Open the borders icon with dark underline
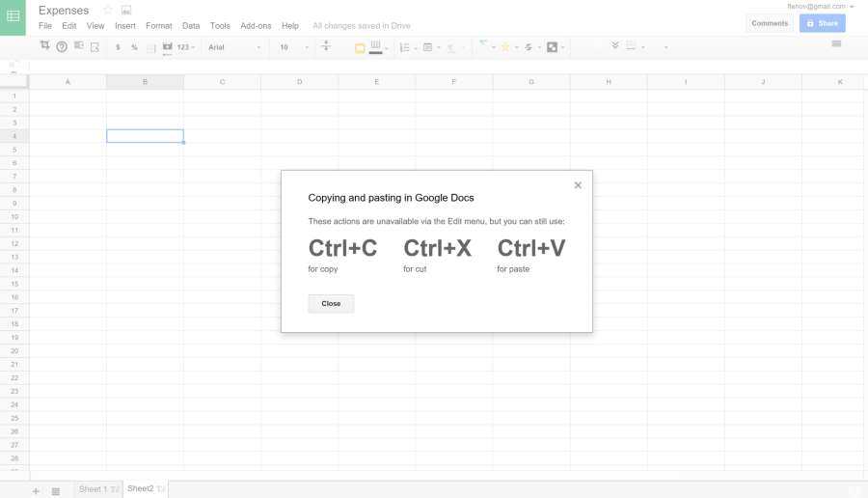This screenshot has height=498, width=868. click(x=375, y=47)
